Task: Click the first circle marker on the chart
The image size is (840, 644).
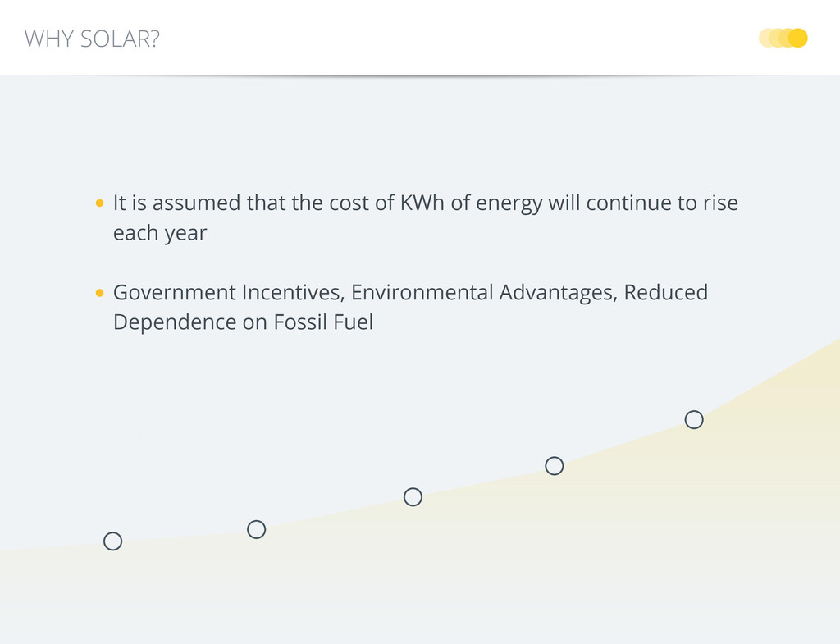Action: 113,541
